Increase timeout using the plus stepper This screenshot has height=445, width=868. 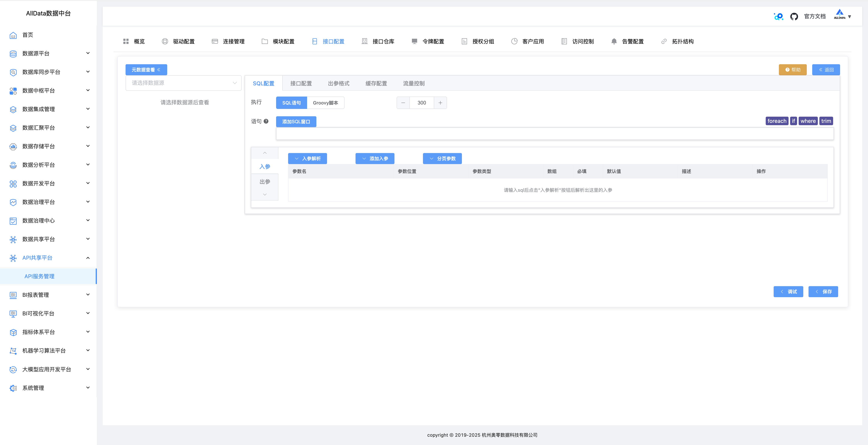click(440, 103)
